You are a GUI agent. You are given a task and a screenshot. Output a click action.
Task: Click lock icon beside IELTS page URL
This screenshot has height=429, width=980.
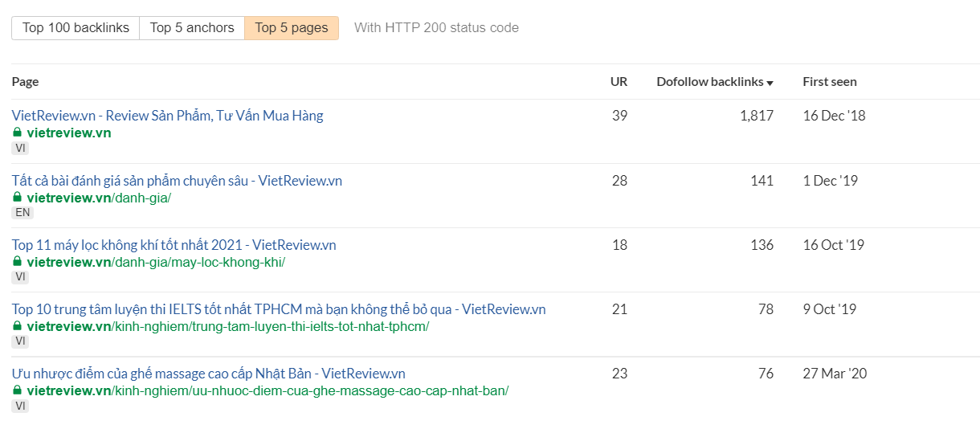[x=17, y=325]
